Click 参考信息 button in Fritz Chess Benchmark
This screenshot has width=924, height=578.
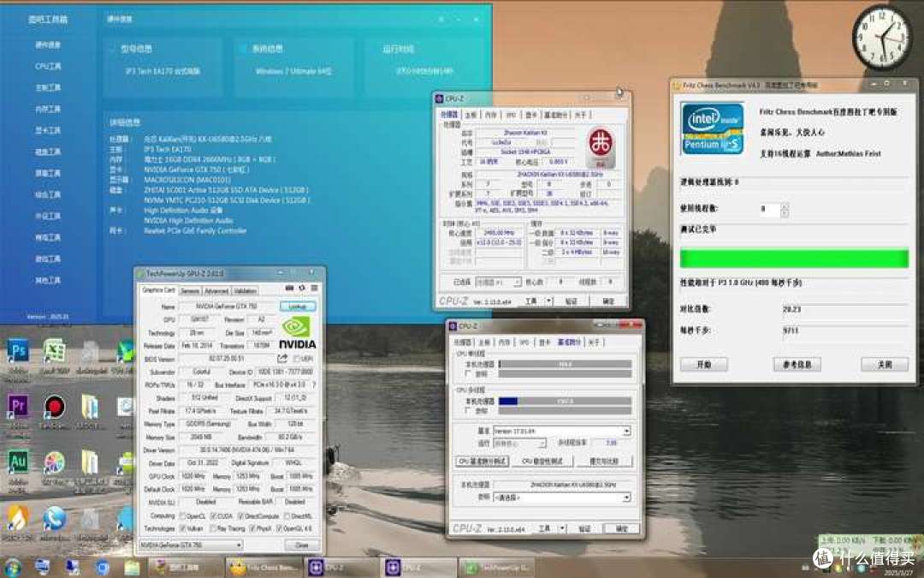click(797, 365)
